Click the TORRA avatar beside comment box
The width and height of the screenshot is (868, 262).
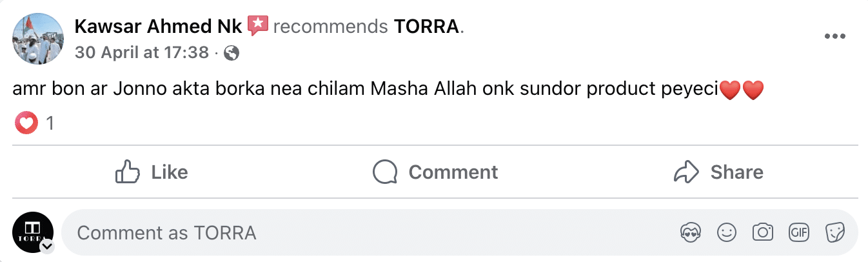pos(32,232)
